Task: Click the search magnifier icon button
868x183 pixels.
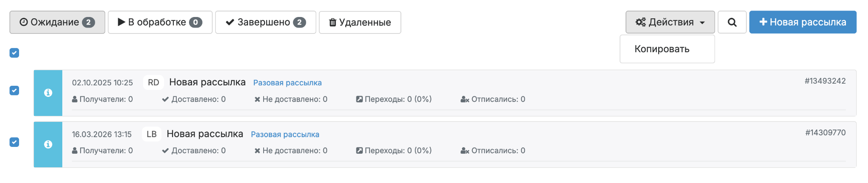Action: [x=732, y=22]
